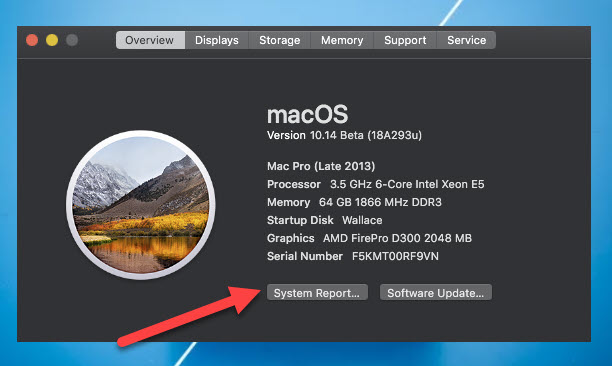This screenshot has width=612, height=366.
Task: Go to the Memory tab
Action: point(342,40)
